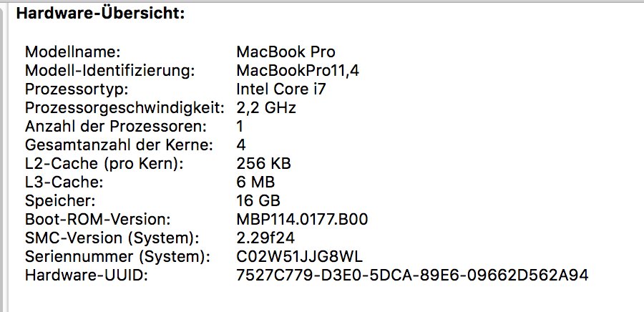The width and height of the screenshot is (644, 312).
Task: Click the SMC-Version (System) label
Action: click(x=111, y=238)
